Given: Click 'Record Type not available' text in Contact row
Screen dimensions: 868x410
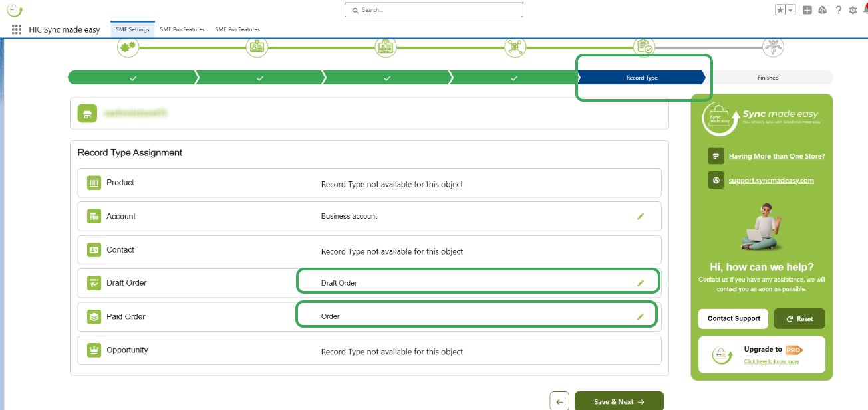Looking at the screenshot, I should [x=392, y=251].
